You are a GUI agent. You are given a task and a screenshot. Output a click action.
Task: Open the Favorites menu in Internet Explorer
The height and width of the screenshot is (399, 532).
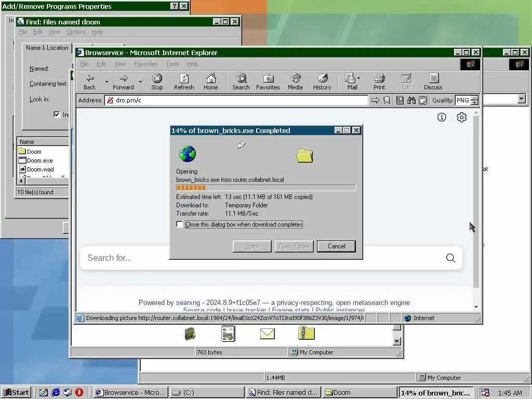(145, 64)
